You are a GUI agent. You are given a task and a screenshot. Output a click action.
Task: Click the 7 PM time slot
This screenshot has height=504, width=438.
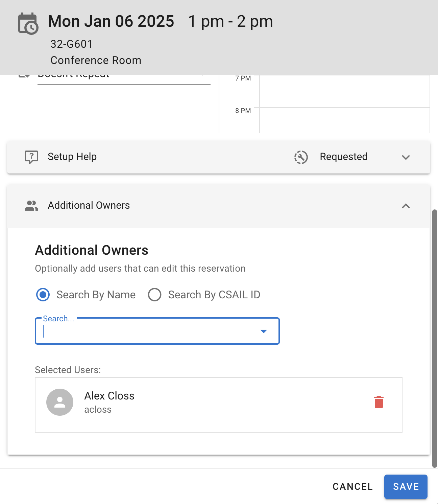click(344, 91)
